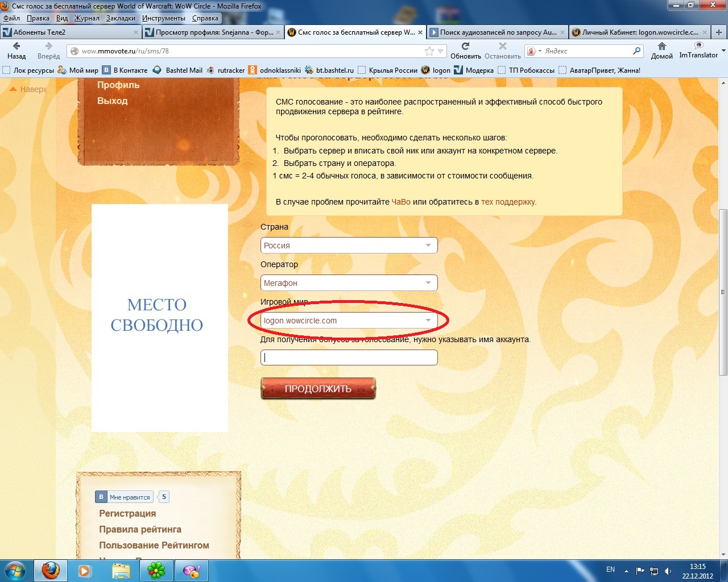728x582 pixels.
Task: Stop loading with Остановить icon
Action: coord(503,46)
